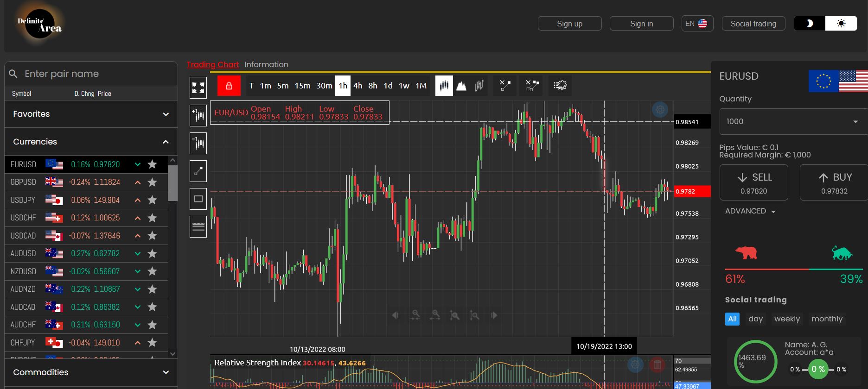The width and height of the screenshot is (868, 389).
Task: Select the 15m timeframe
Action: pos(302,86)
